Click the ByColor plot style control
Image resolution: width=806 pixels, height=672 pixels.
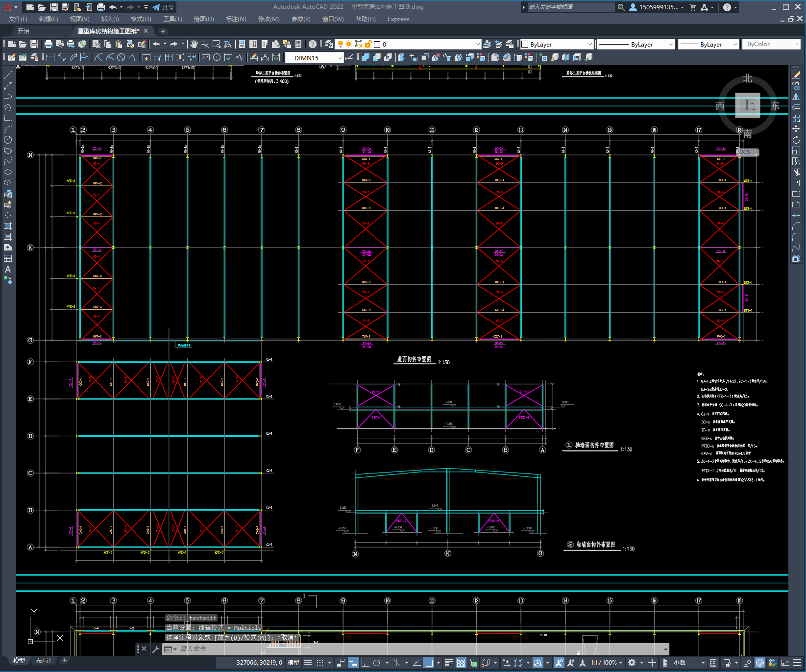point(771,44)
